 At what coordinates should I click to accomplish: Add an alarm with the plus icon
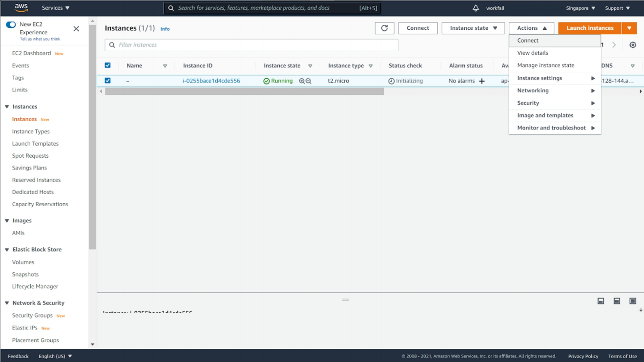[x=482, y=81]
